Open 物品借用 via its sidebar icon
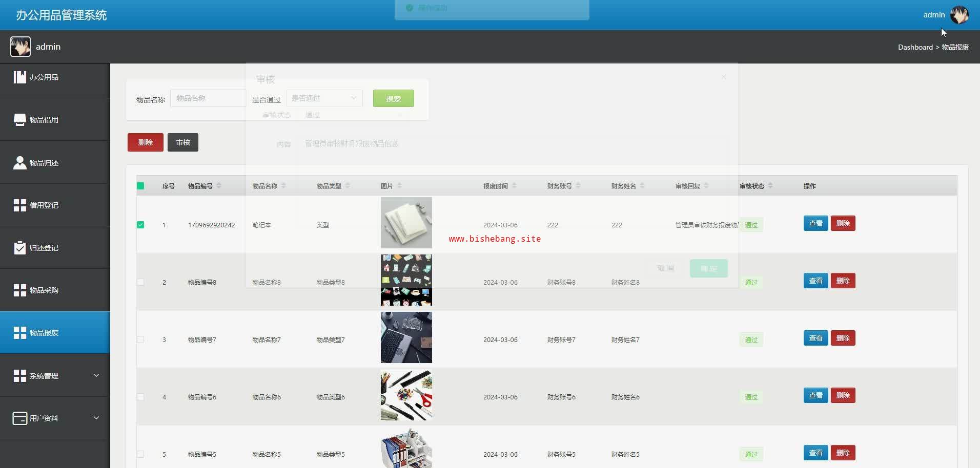 click(19, 120)
